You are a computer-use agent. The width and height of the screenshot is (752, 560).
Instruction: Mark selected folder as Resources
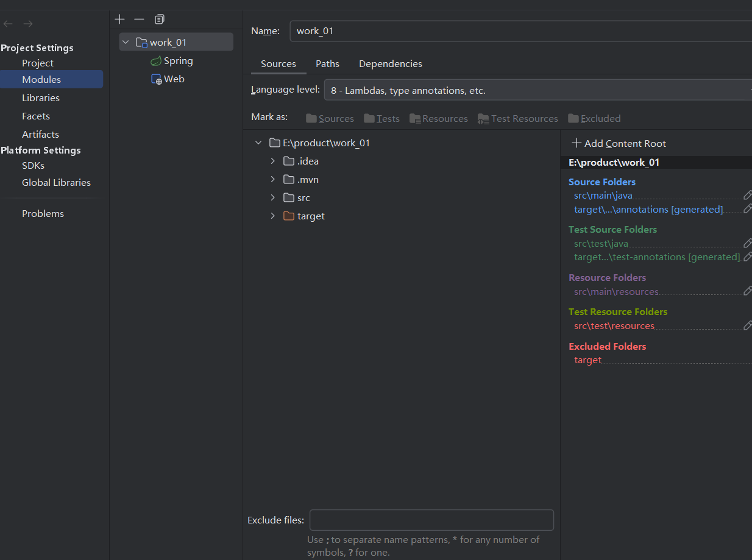coord(438,118)
